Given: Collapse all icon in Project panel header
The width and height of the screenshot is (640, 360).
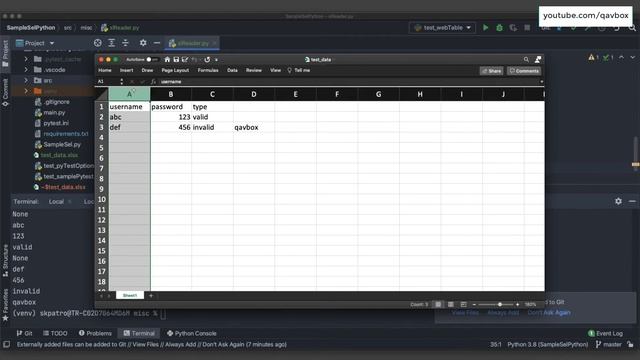Looking at the screenshot, I should 125,43.
